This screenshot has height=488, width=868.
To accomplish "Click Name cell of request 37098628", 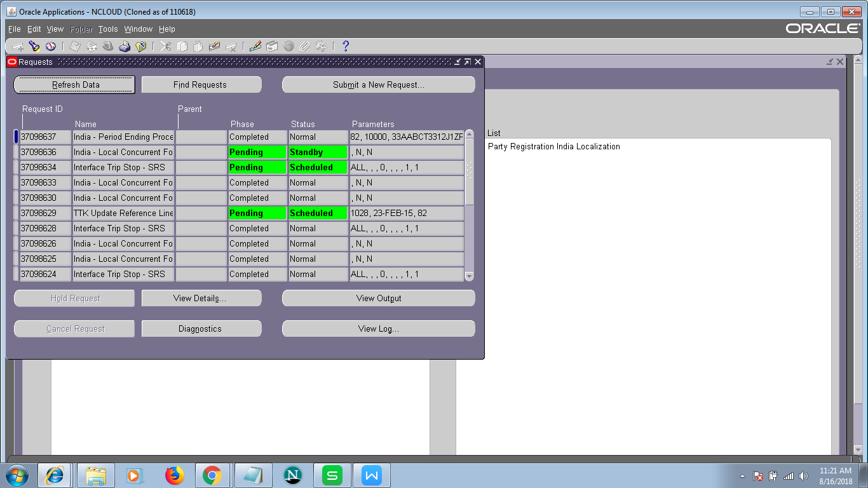I will pos(123,228).
